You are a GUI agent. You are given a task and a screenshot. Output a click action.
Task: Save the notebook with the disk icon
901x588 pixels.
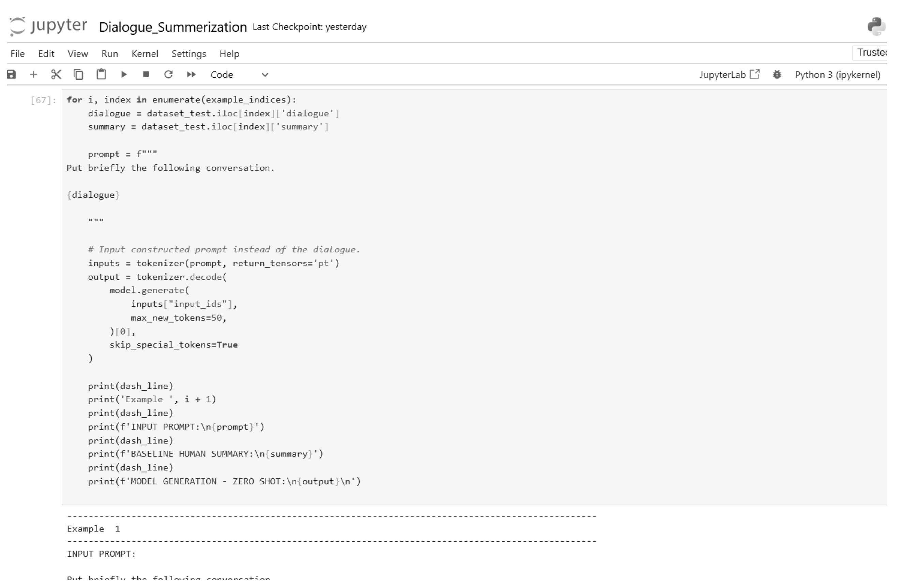tap(11, 75)
